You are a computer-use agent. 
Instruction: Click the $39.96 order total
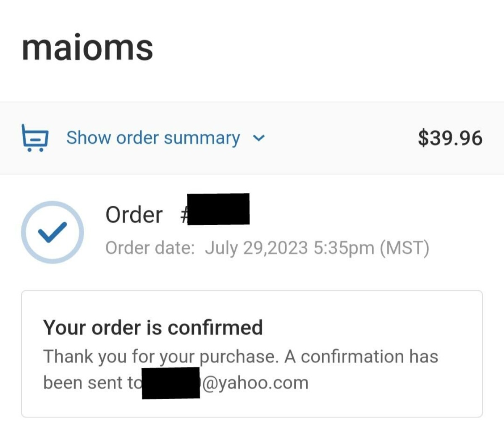pos(450,138)
